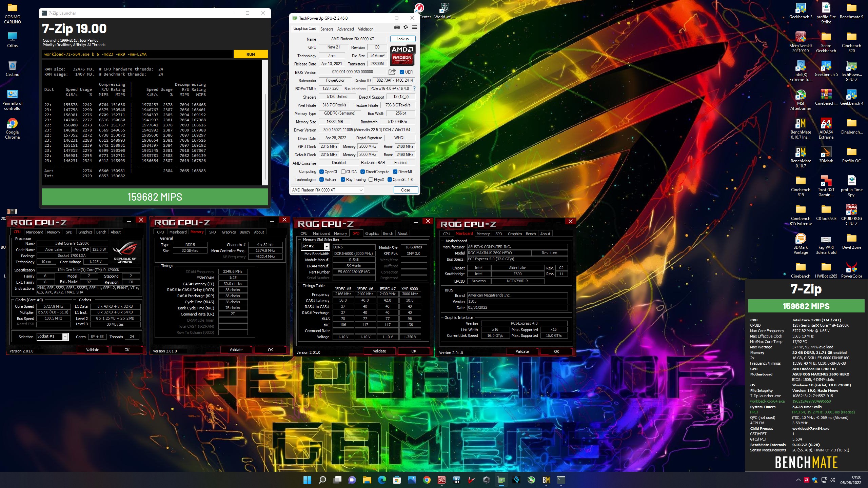
Task: Open PowerColor desktop shortcut
Action: 851,270
